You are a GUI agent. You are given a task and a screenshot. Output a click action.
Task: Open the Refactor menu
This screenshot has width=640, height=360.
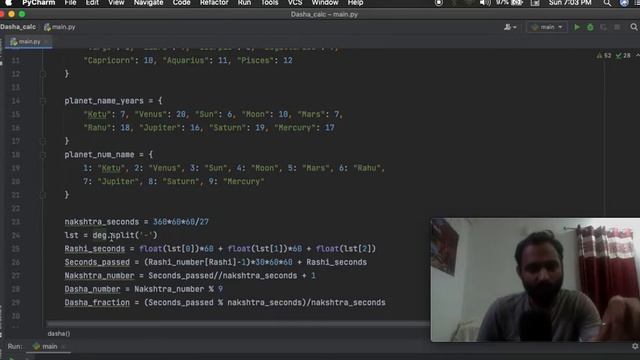[214, 3]
